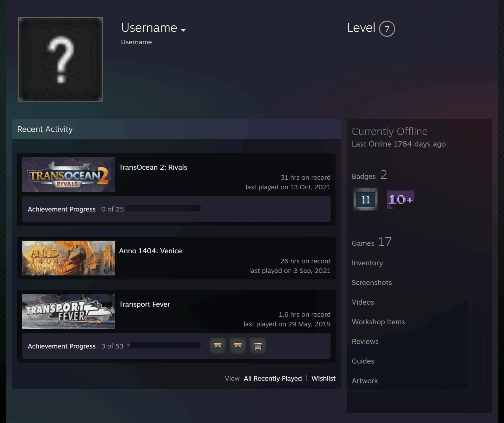View first Transport Fever achievement icon
The width and height of the screenshot is (504, 423).
218,346
